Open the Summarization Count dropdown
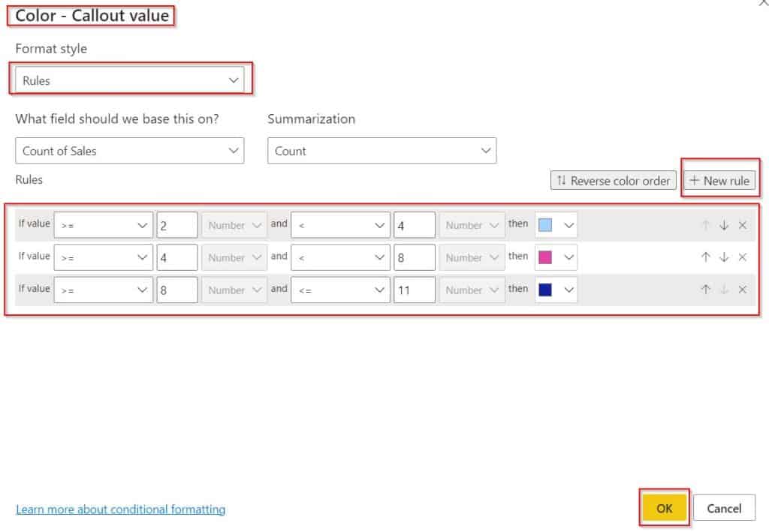Image resolution: width=769 pixels, height=532 pixels. (382, 150)
